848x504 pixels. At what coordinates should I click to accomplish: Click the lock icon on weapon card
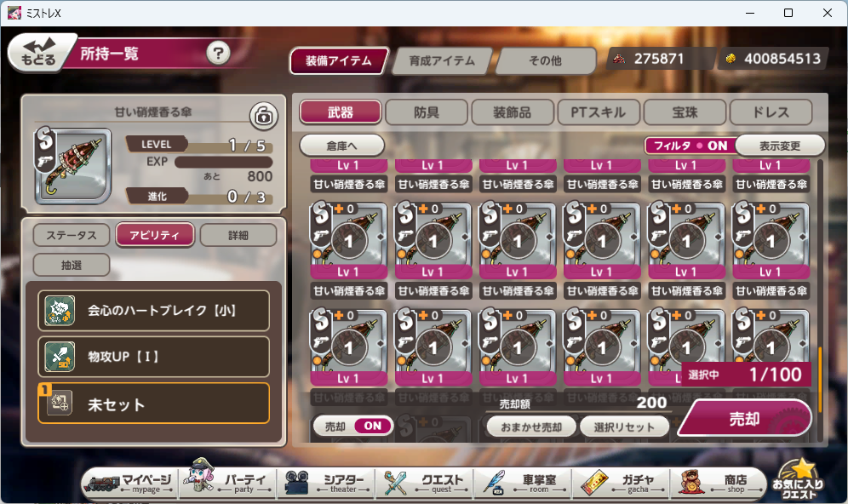263,116
